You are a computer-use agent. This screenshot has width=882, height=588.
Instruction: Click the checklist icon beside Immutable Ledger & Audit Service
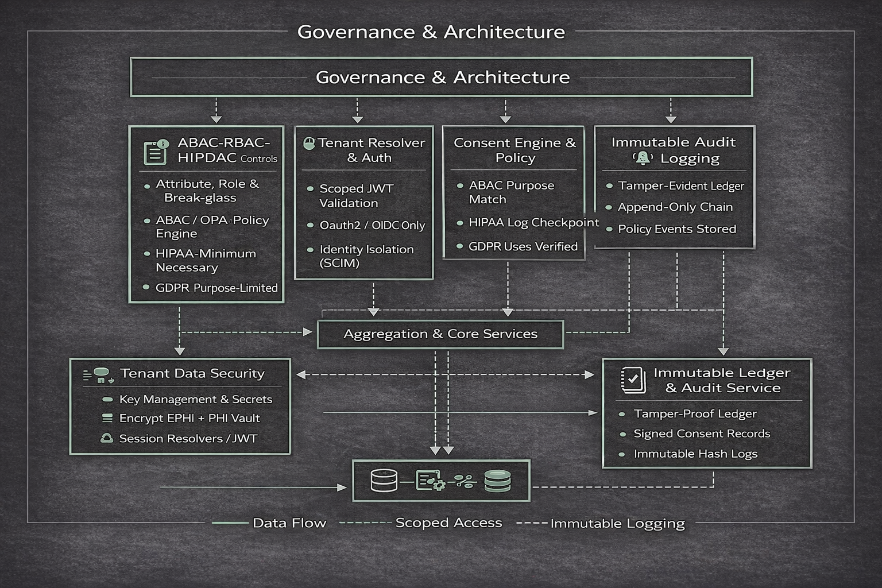click(x=633, y=380)
